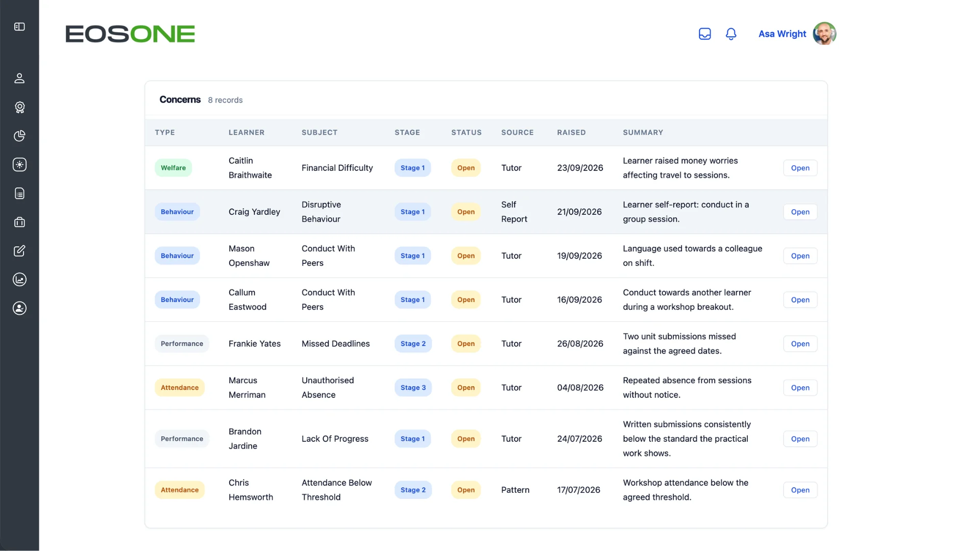The height and width of the screenshot is (551, 980).
Task: Click Marcus Merriman's Attendance badge
Action: pyautogui.click(x=180, y=388)
